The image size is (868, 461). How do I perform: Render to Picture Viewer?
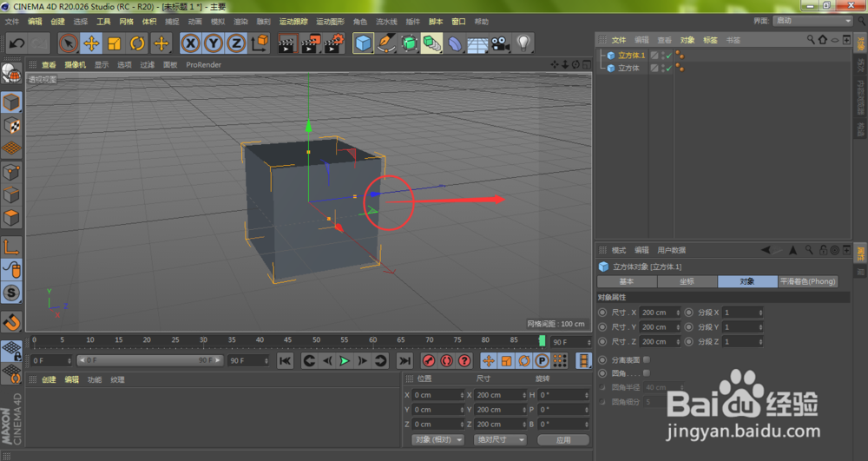311,43
